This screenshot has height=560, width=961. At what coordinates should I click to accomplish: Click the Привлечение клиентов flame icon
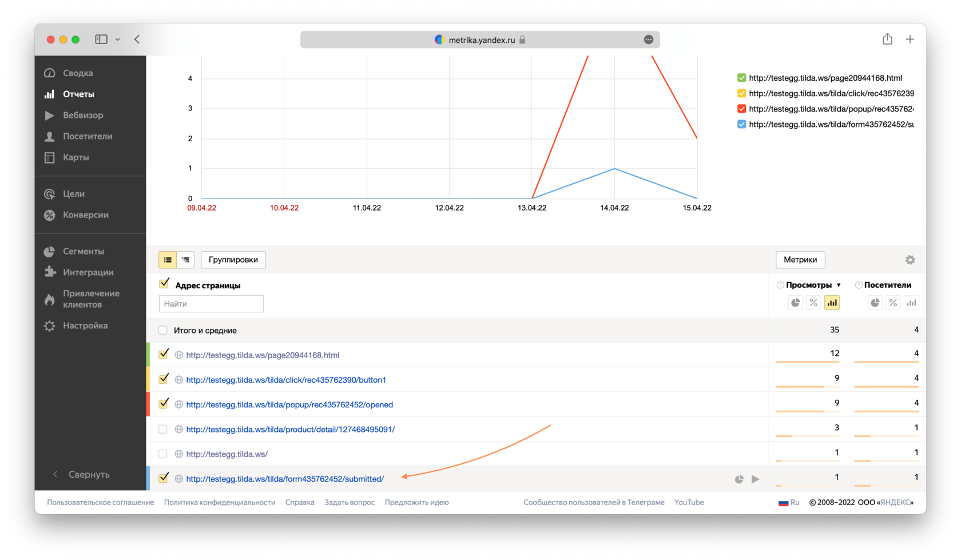coord(50,300)
